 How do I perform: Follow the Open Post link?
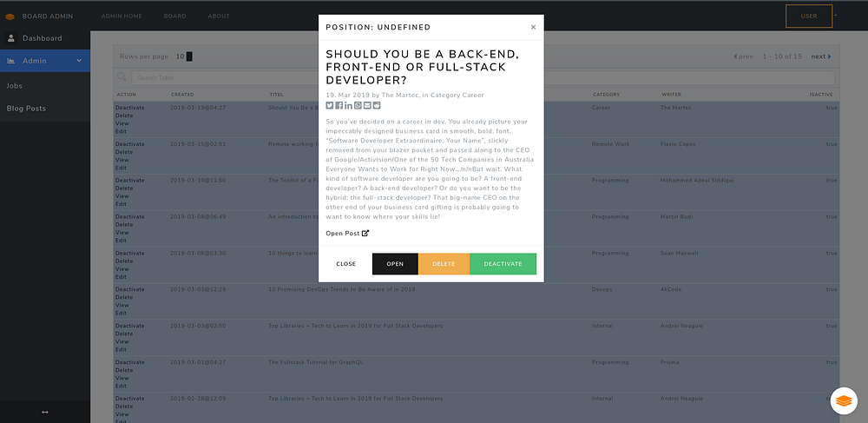tap(347, 233)
